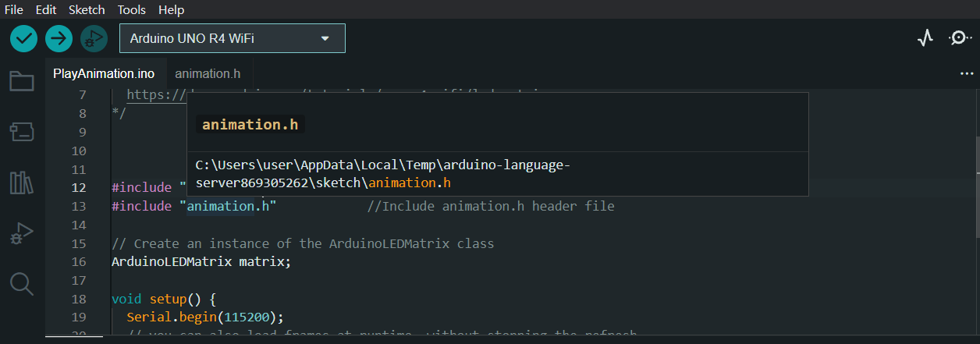
Task: Click comment "Include animation.h header file"
Action: (491, 207)
